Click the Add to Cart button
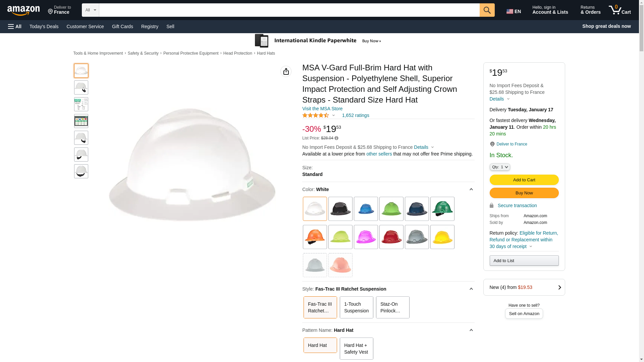644x362 pixels. [524, 180]
